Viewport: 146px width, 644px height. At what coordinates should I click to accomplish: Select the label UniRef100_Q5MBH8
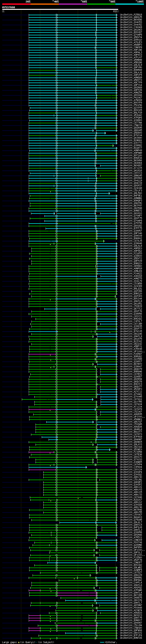131,60
